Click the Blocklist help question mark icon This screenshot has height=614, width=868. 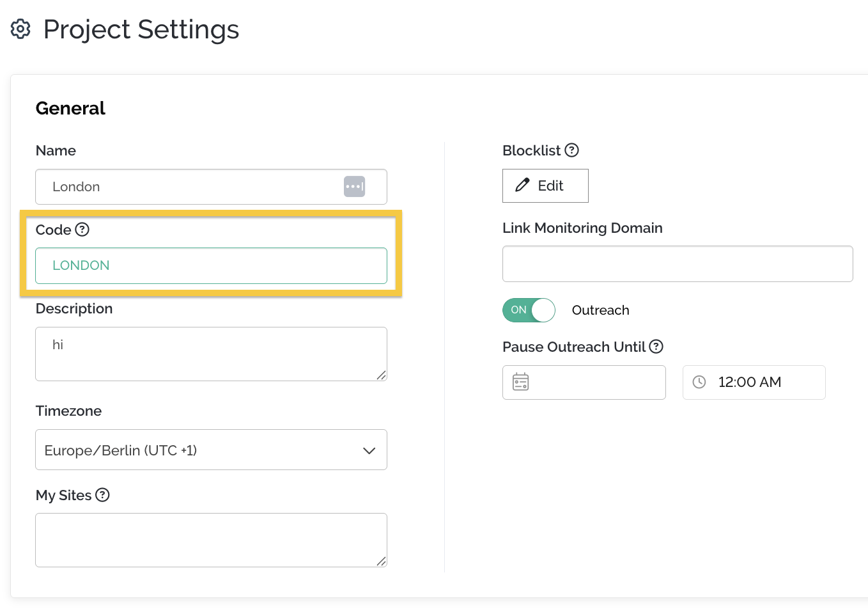pos(572,150)
